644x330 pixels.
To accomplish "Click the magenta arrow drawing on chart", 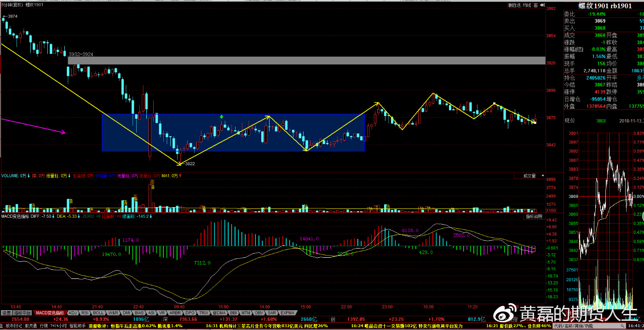I will pyautogui.click(x=32, y=126).
